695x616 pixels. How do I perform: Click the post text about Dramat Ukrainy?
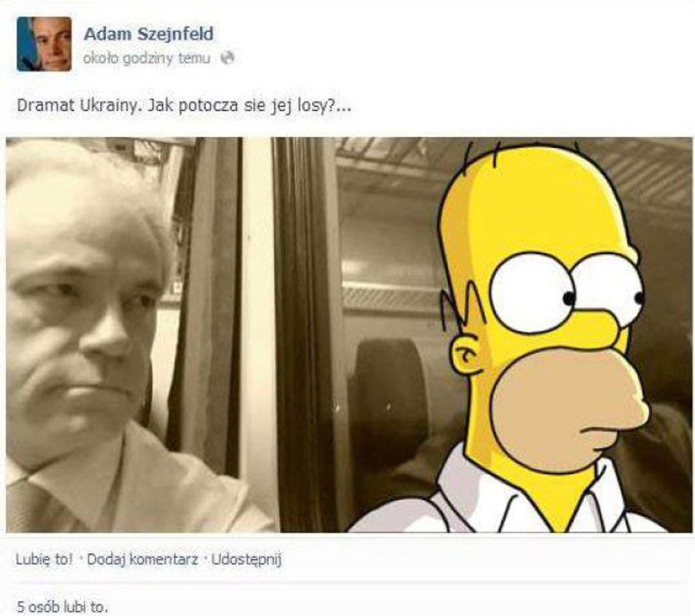[x=184, y=106]
